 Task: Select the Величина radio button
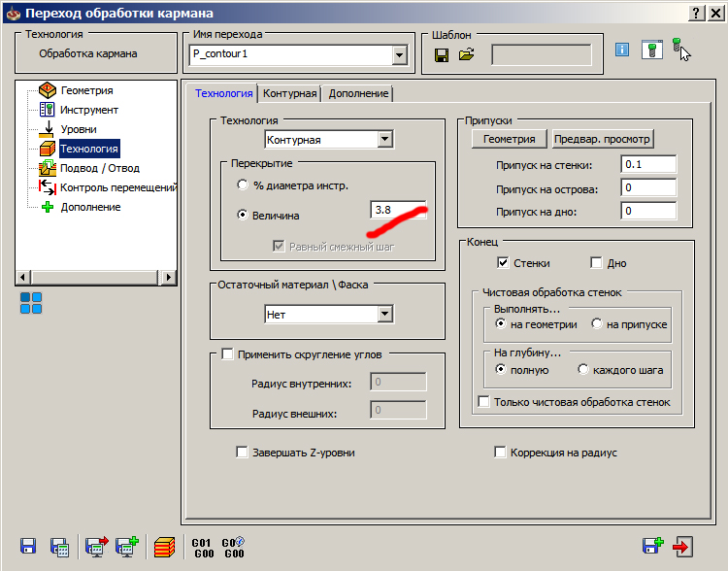(x=243, y=215)
